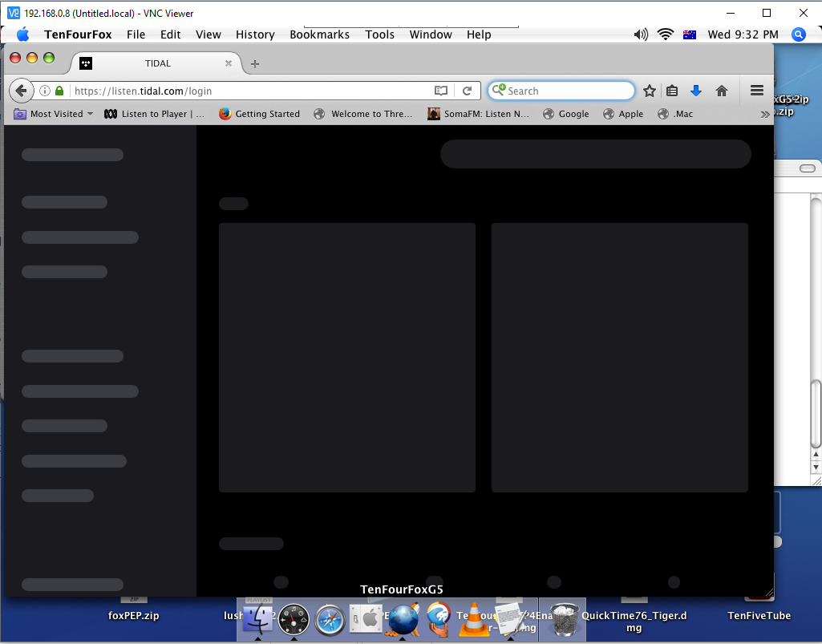
Task: Open SomaFM: Listen N... bookmark
Action: pos(478,114)
